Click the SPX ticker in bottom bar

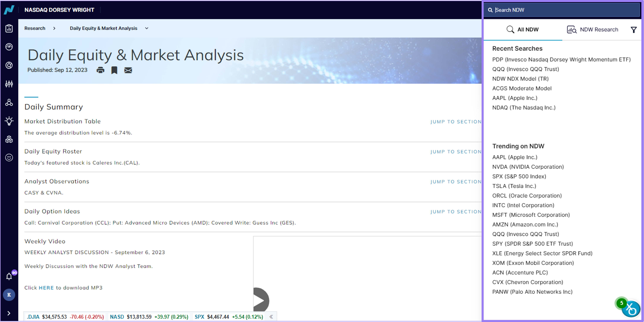pos(229,317)
